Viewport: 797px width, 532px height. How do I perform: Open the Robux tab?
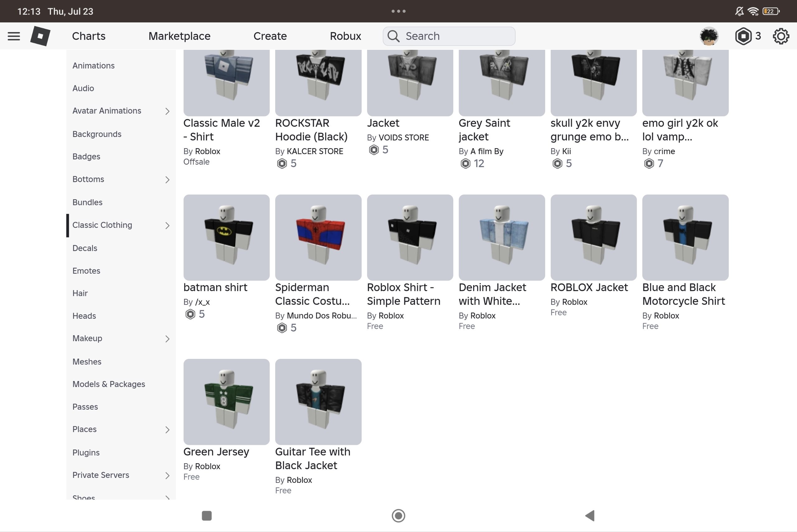coord(345,36)
